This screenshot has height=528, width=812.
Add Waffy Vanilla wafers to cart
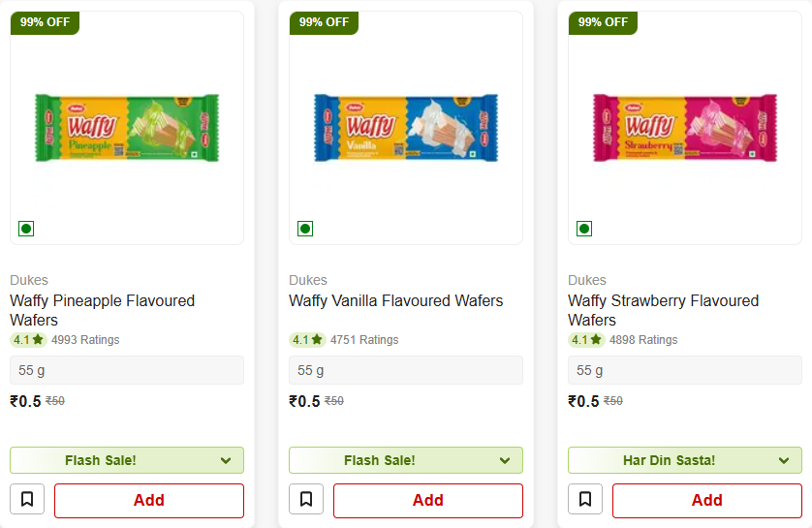pyautogui.click(x=428, y=501)
